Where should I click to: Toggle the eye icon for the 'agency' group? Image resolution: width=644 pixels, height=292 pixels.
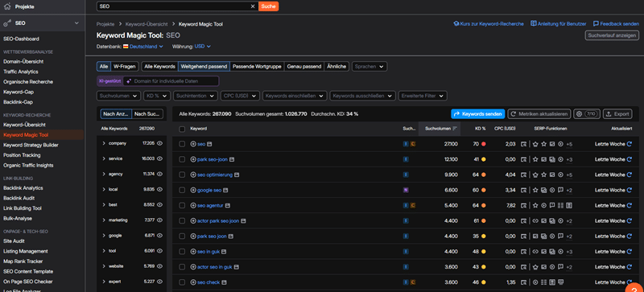[159, 174]
